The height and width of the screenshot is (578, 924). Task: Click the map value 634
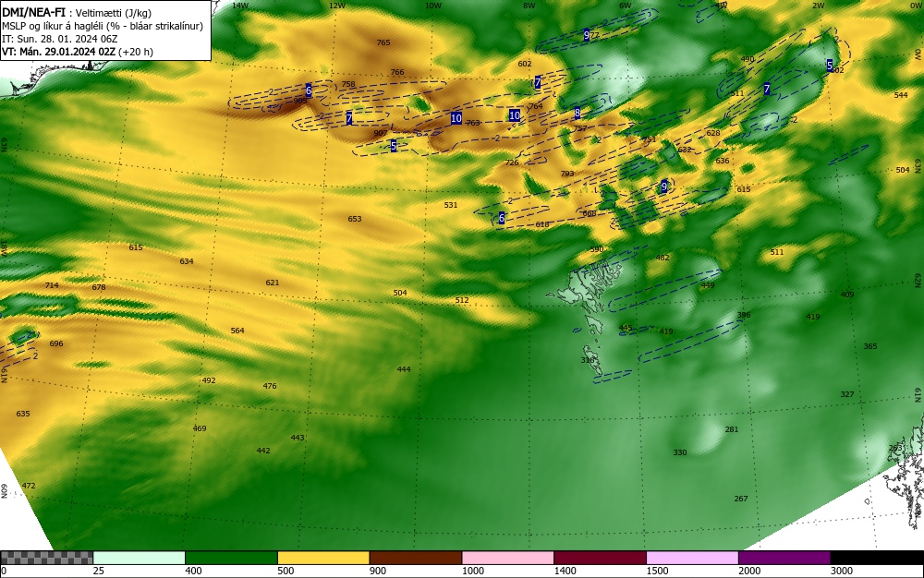pos(187,261)
